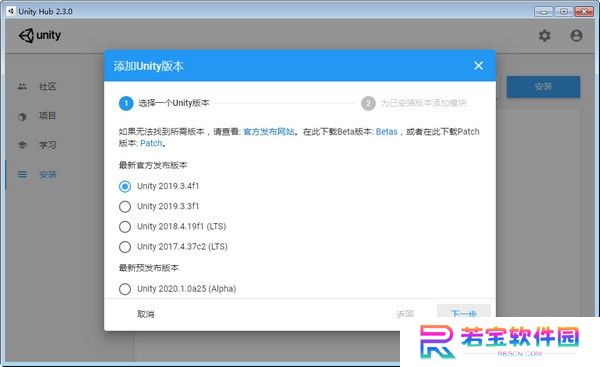Select Unity 2018.4.19f1 (LTS) radio button
The height and width of the screenshot is (367, 600).
click(x=125, y=227)
